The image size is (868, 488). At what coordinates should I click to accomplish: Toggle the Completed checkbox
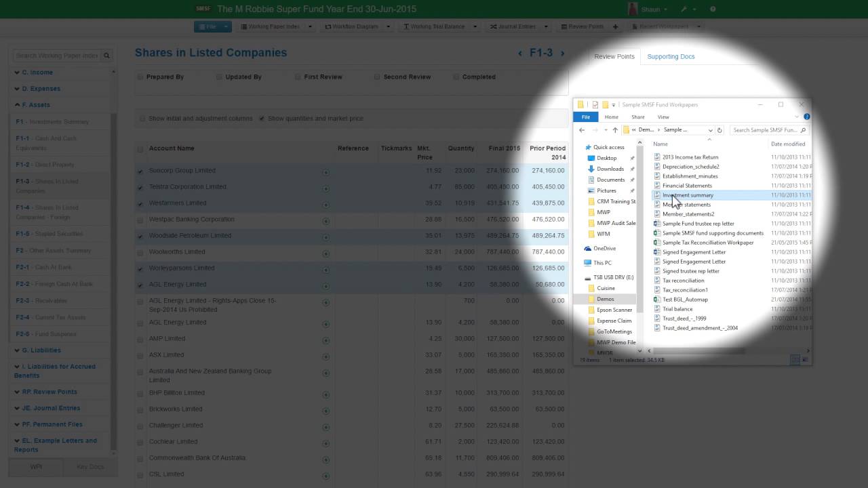(456, 77)
